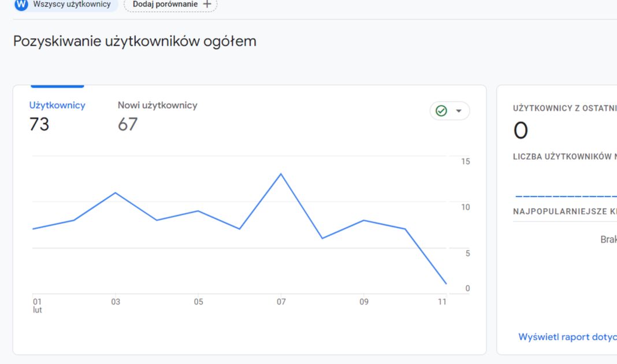
Task: Select the Użytkownicy metric tab
Action: pyautogui.click(x=57, y=105)
